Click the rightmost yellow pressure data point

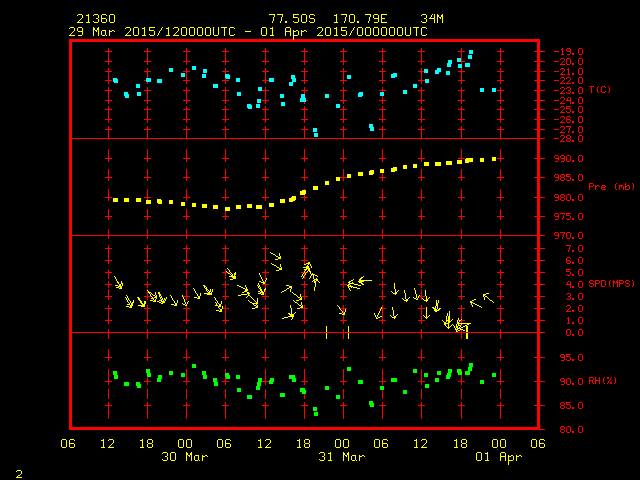pos(495,158)
